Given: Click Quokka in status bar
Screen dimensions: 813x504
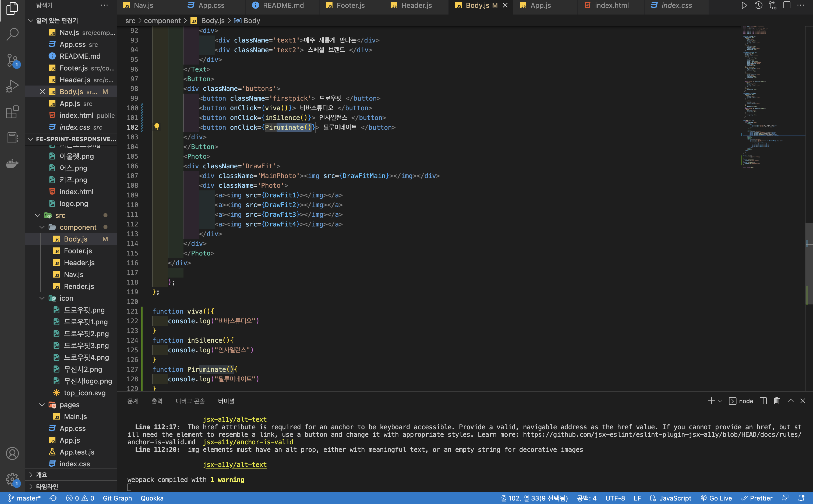Looking at the screenshot, I should coord(152,498).
